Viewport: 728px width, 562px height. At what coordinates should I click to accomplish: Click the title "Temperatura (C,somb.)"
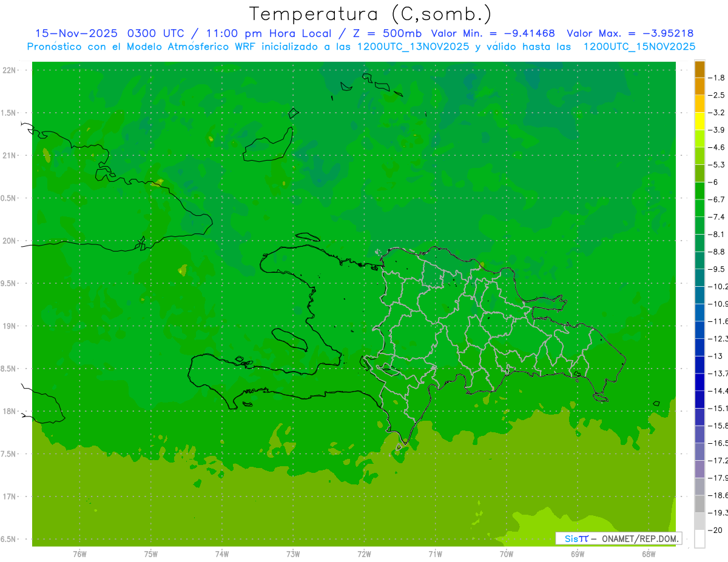tap(371, 15)
